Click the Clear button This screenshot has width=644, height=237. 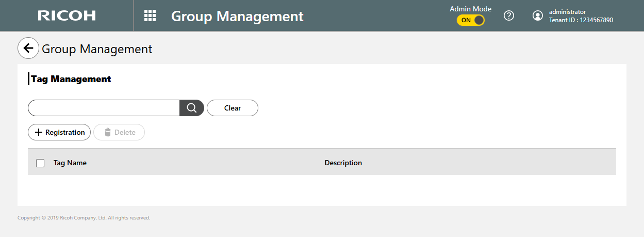[232, 108]
